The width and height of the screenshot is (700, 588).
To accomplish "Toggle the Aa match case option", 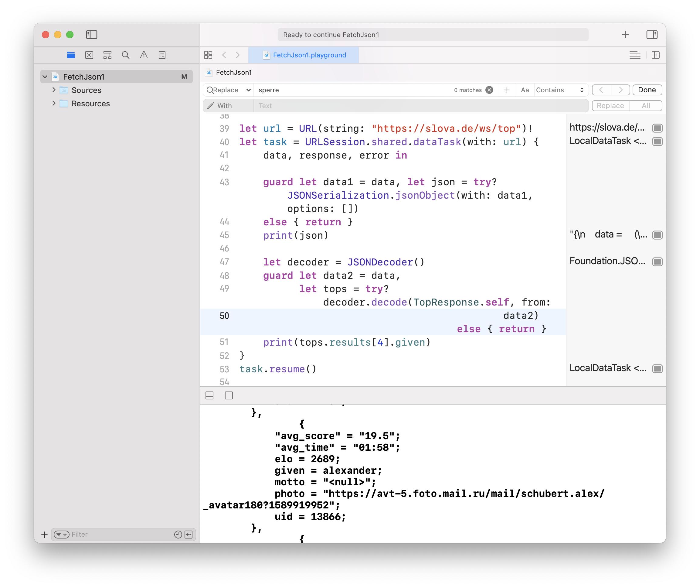I will [525, 90].
